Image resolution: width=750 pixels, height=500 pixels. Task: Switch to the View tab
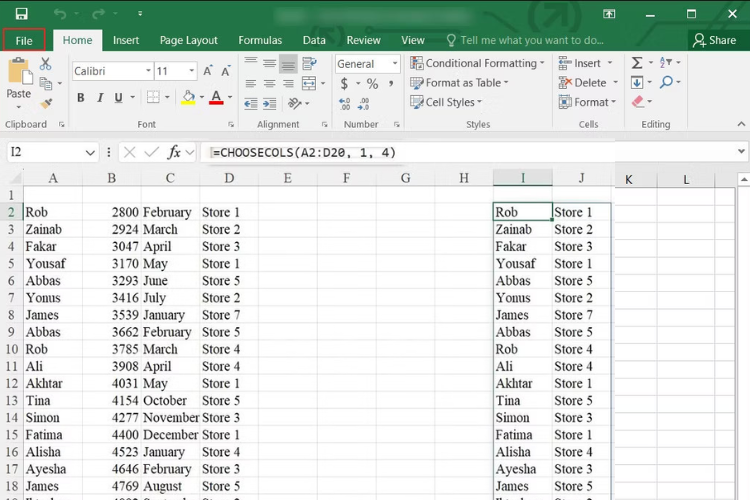[x=412, y=40]
